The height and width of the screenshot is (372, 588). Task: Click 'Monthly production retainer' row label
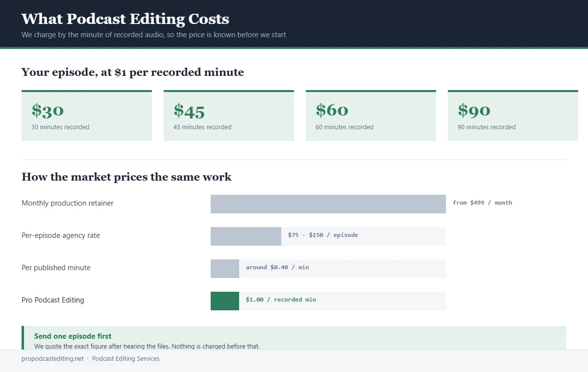click(68, 203)
